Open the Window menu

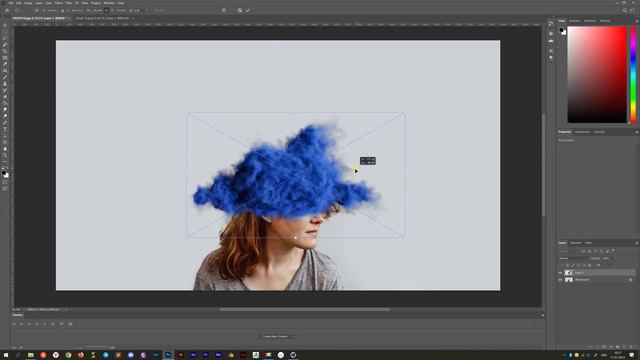pos(109,3)
